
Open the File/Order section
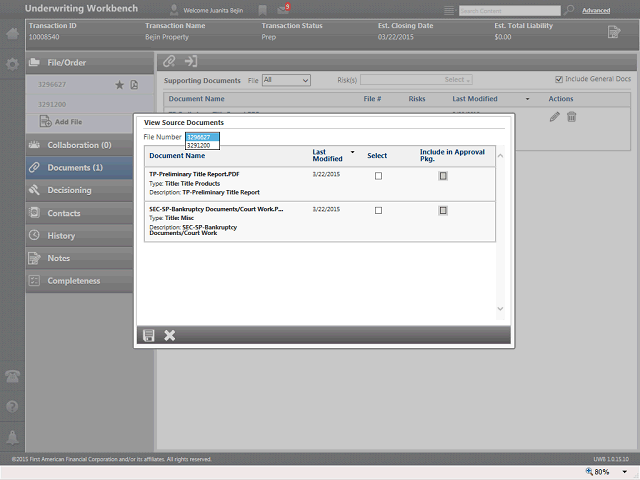(89, 63)
